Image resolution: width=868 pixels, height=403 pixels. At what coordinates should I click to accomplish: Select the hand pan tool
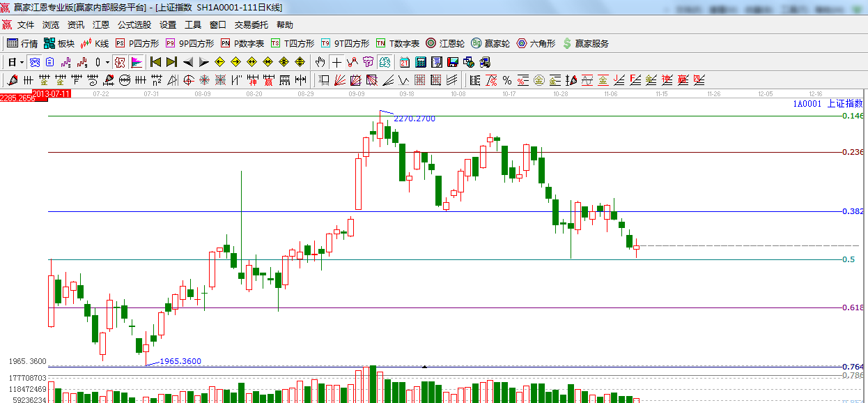[320, 61]
